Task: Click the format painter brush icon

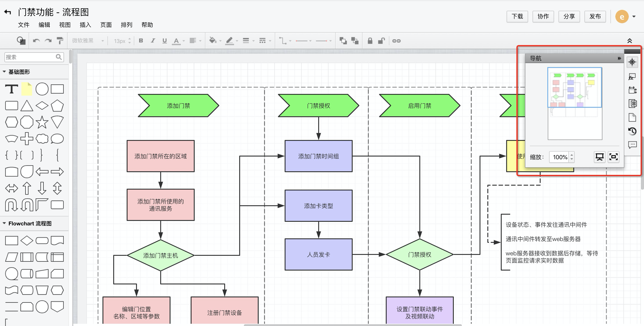Action: click(x=60, y=41)
